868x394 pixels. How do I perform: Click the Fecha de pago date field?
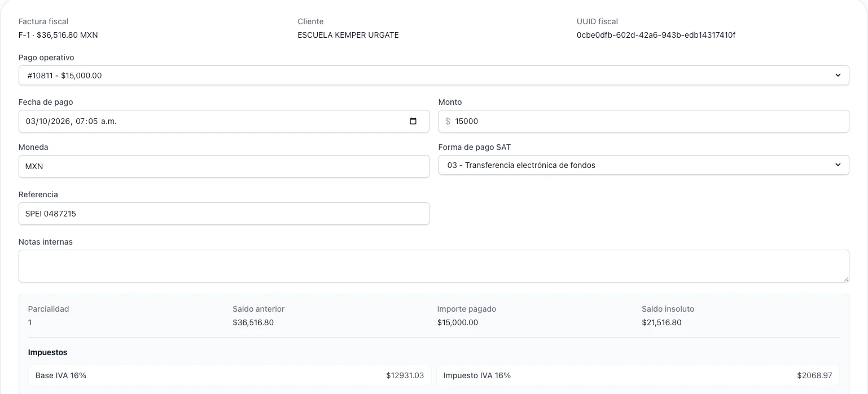[223, 121]
